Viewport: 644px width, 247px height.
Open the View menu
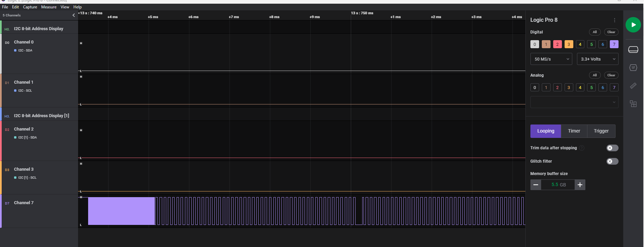(x=65, y=7)
